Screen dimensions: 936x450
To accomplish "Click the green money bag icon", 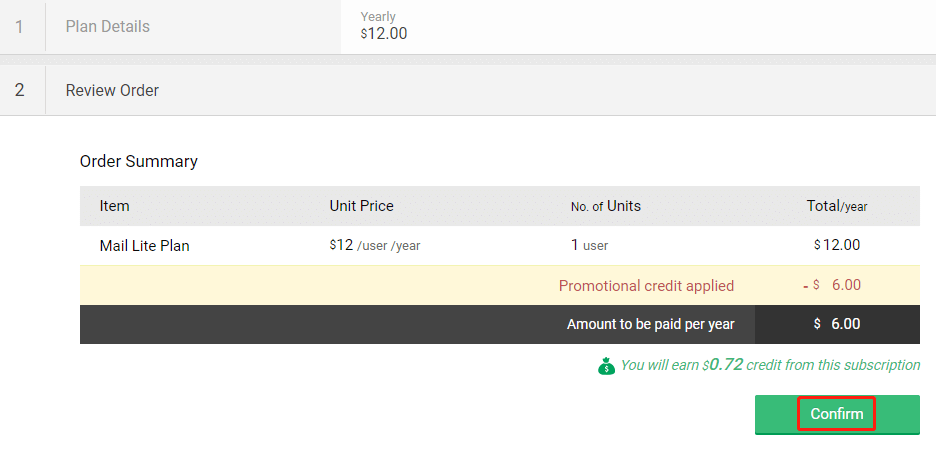I will pyautogui.click(x=606, y=366).
